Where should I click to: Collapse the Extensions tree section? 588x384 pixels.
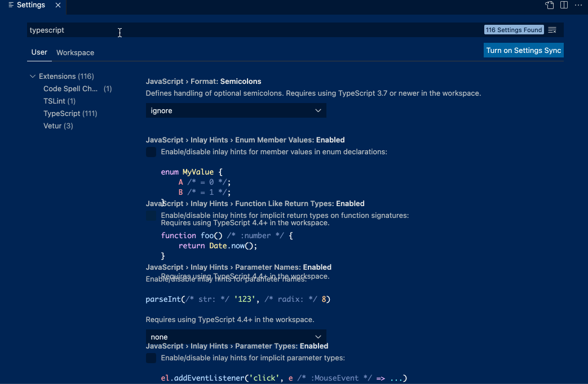pos(33,76)
